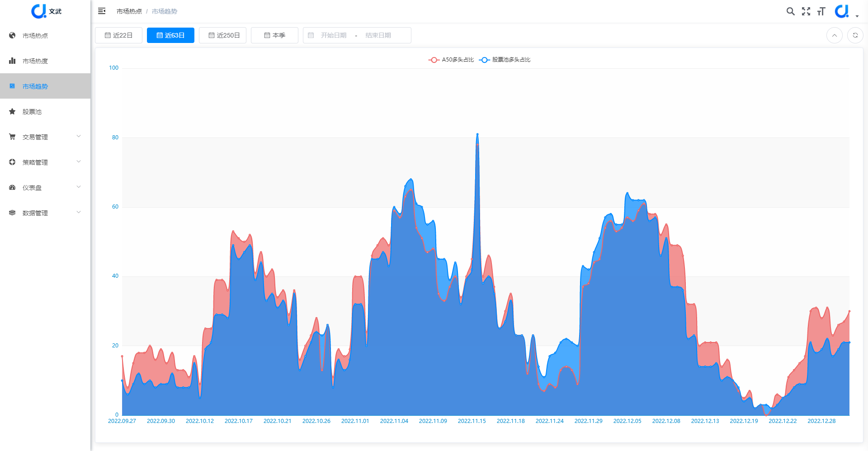The image size is (868, 451).
Task: Click the dashboard gauge icon for 仪表盘
Action: click(12, 187)
